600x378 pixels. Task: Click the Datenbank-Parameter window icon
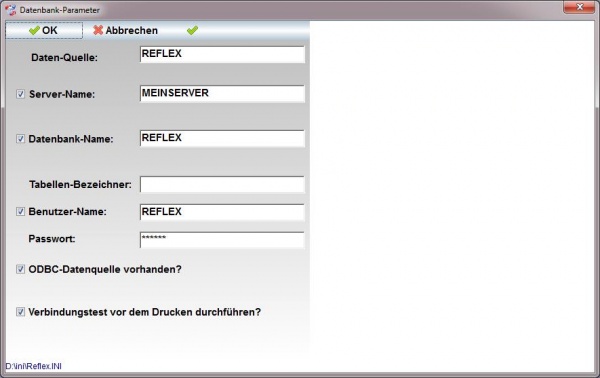(10, 10)
